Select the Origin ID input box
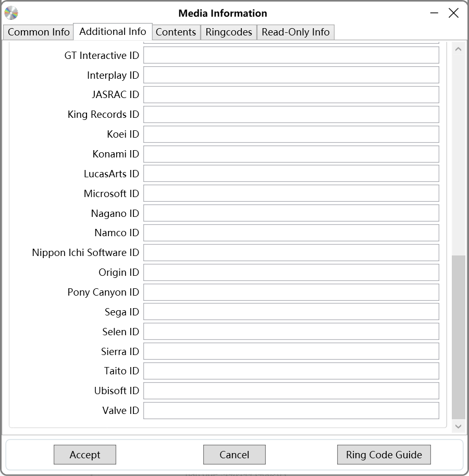Screen dimensions: 469x476 click(x=291, y=272)
